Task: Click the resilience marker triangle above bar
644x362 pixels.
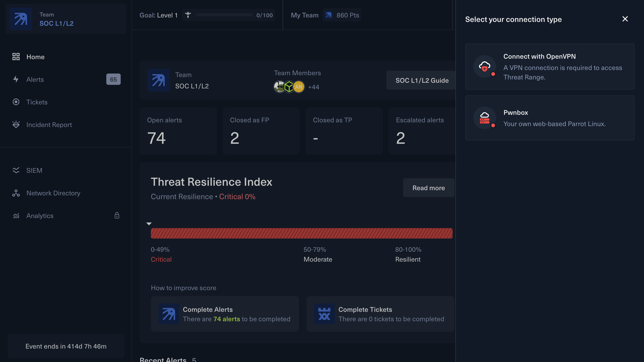Action: (149, 224)
